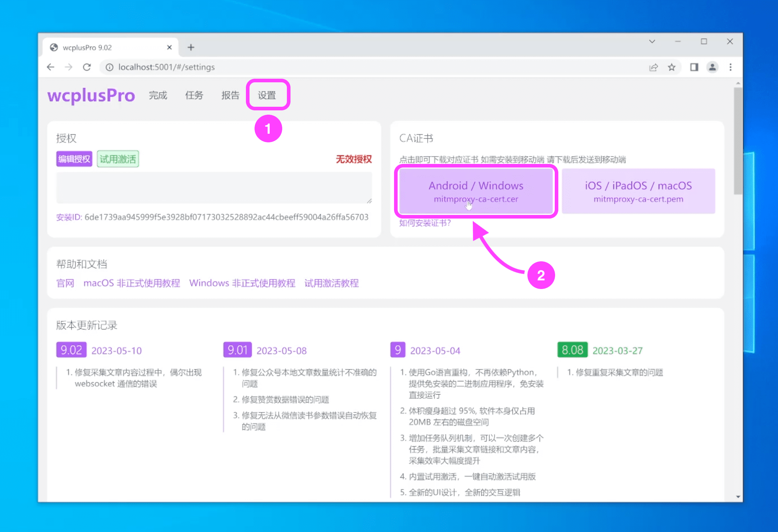Open the share page icon
778x532 pixels.
pyautogui.click(x=653, y=67)
